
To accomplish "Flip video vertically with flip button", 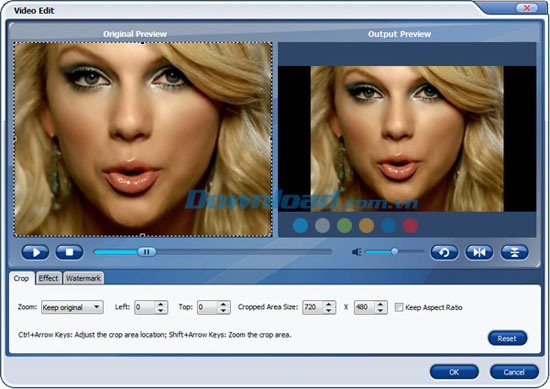I will [x=514, y=252].
